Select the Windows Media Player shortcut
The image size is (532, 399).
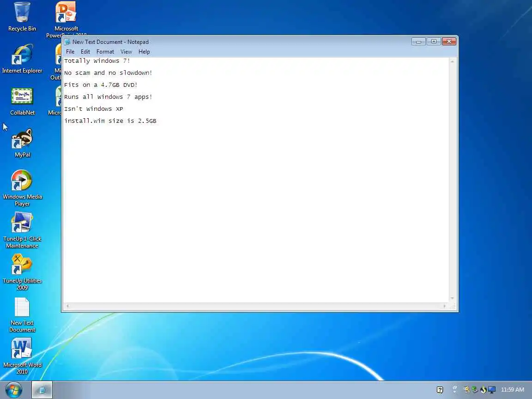(22, 187)
